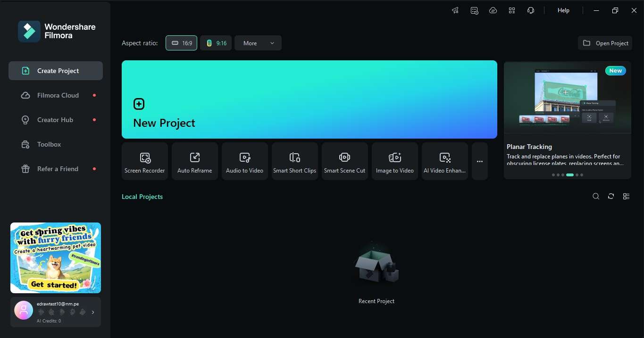Select the last carousel dot
The width and height of the screenshot is (644, 338).
(582, 175)
